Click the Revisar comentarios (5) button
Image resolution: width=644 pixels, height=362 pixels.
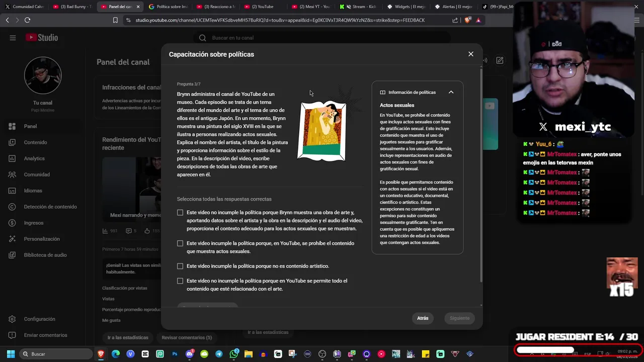pyautogui.click(x=187, y=337)
